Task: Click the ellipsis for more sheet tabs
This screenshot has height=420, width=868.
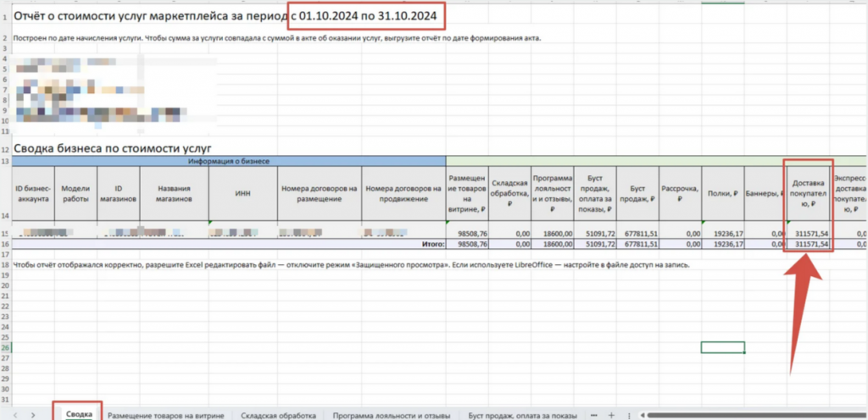Action: tap(593, 415)
